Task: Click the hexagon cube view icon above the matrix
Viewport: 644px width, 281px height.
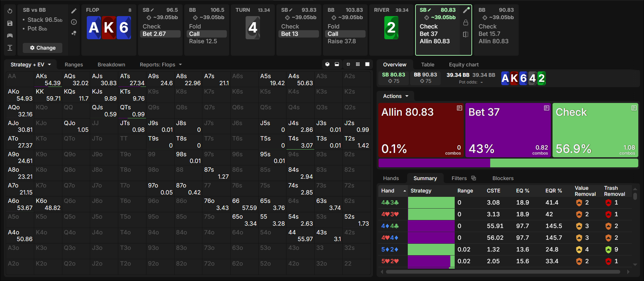Action: 327,64
